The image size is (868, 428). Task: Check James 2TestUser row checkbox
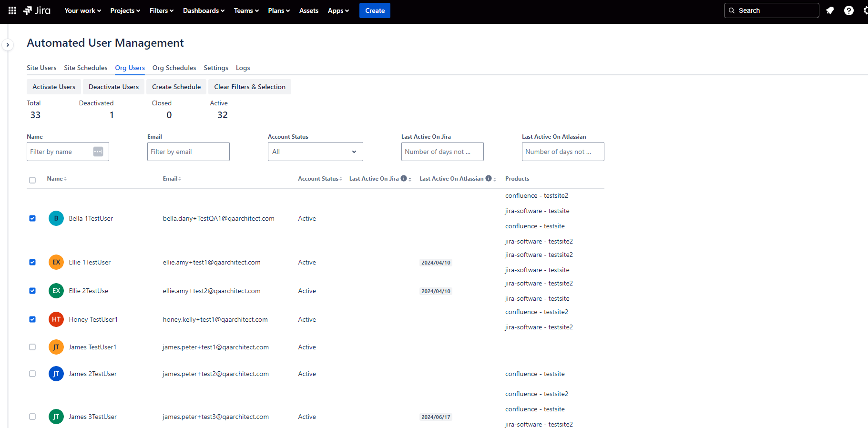[x=32, y=374]
